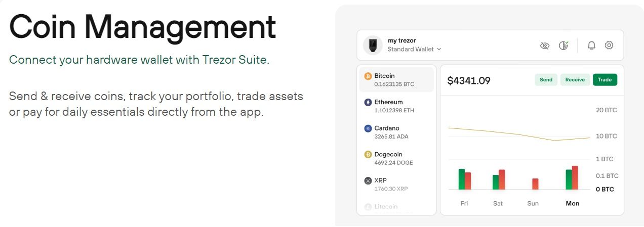The image size is (644, 227).
Task: Click the orange Bitcoin coin icon
Action: pyautogui.click(x=368, y=76)
